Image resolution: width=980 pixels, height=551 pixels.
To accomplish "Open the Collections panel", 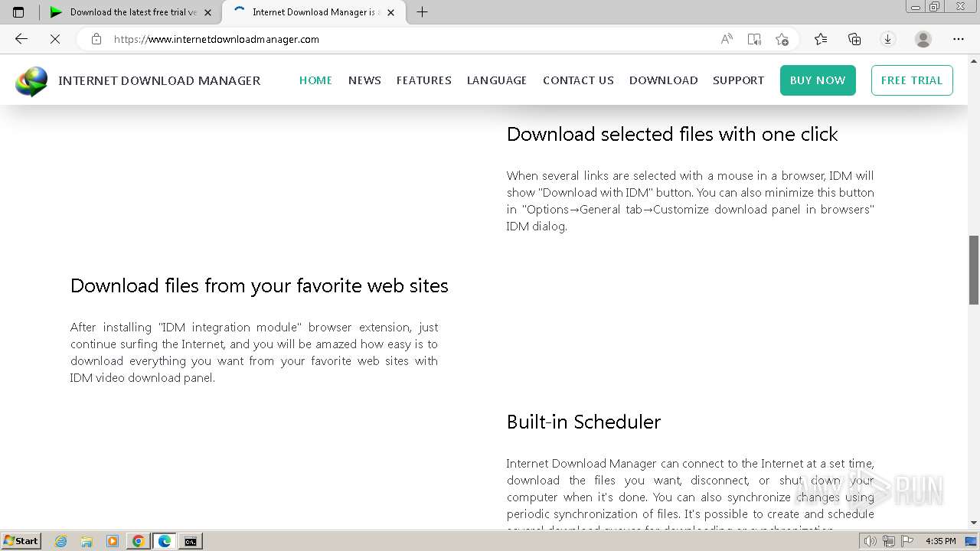I will coord(854,39).
